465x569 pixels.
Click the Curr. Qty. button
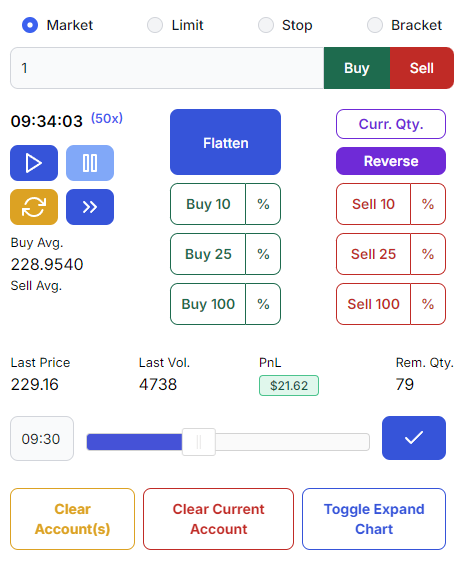coord(391,124)
